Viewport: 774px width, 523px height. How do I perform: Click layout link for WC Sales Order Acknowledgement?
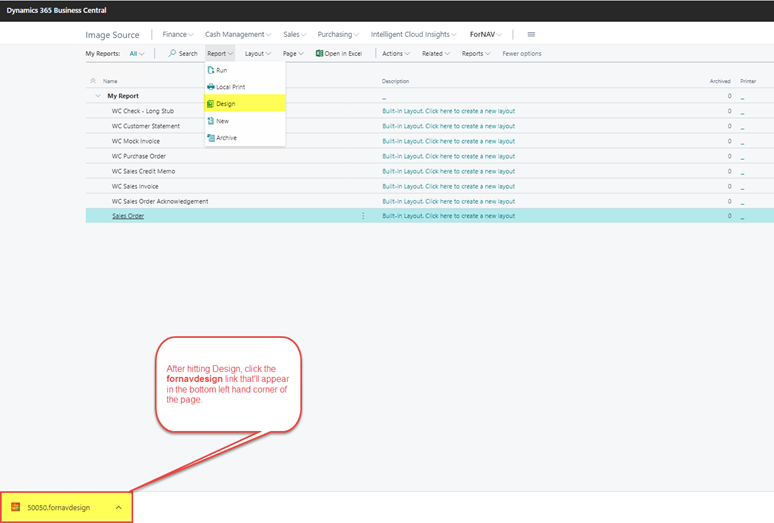pyautogui.click(x=448, y=201)
